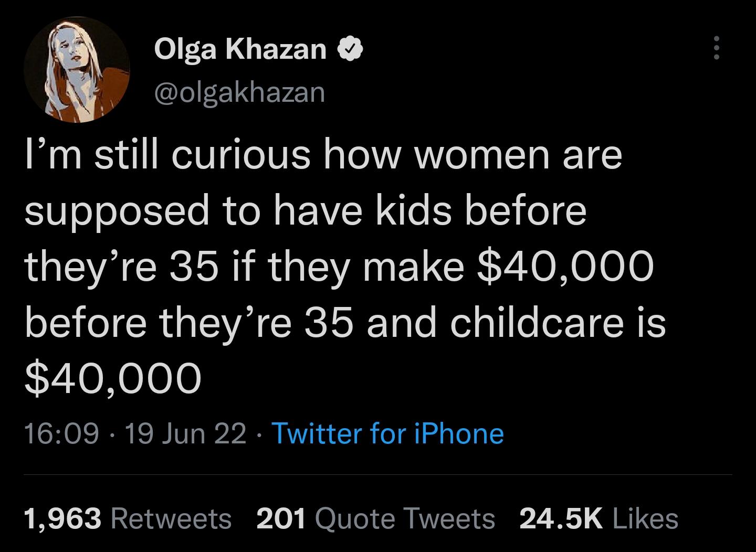The width and height of the screenshot is (756, 552).
Task: Click the @olgakhazan handle
Action: coord(239,92)
